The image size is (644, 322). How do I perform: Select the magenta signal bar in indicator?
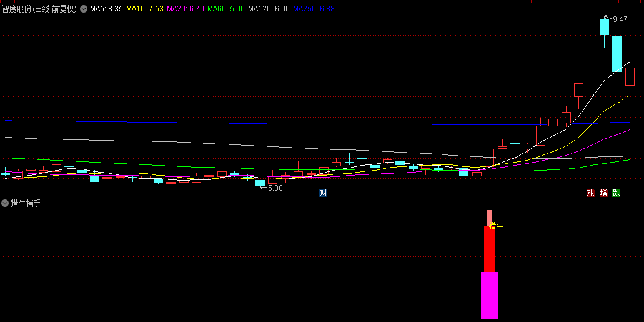click(489, 296)
